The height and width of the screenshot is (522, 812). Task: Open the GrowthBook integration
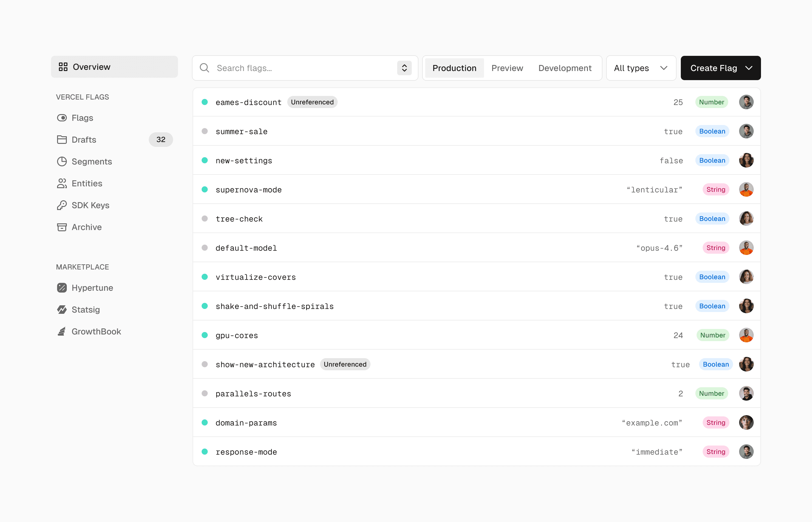pyautogui.click(x=96, y=331)
